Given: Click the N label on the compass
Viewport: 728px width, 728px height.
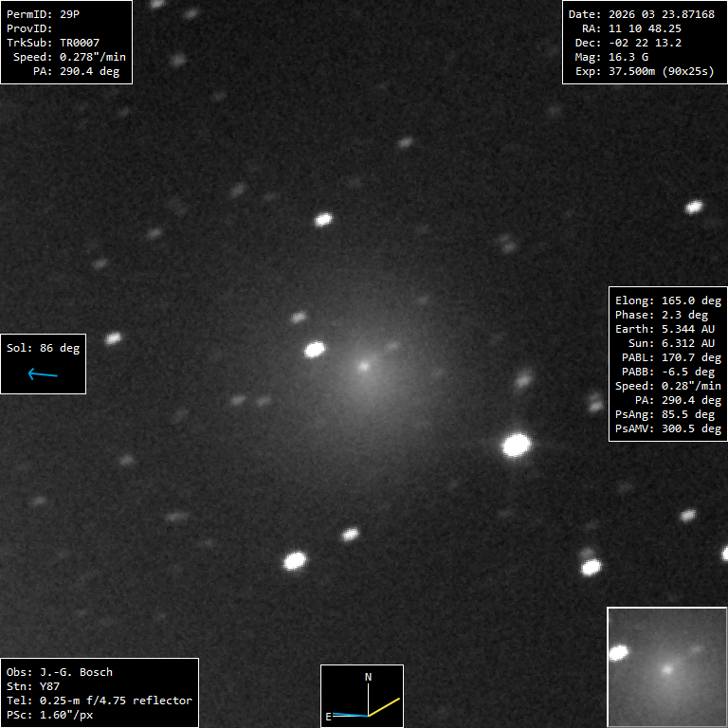Looking at the screenshot, I should tap(368, 677).
